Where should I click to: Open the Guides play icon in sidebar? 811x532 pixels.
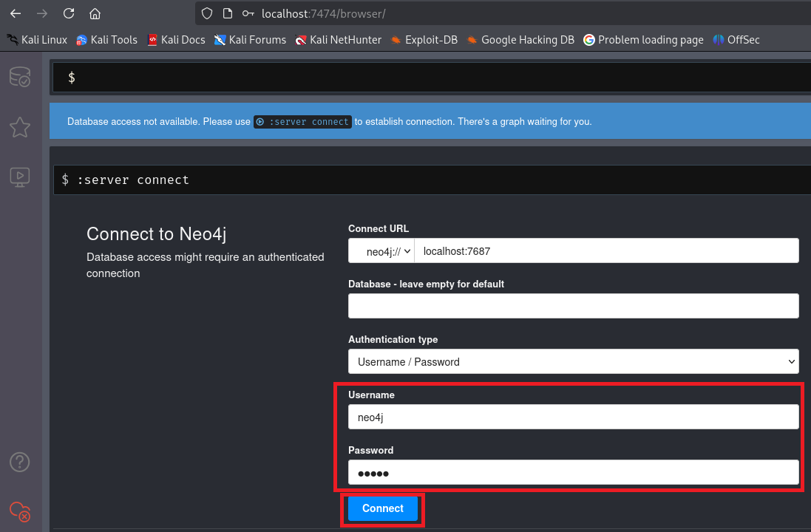coord(19,177)
